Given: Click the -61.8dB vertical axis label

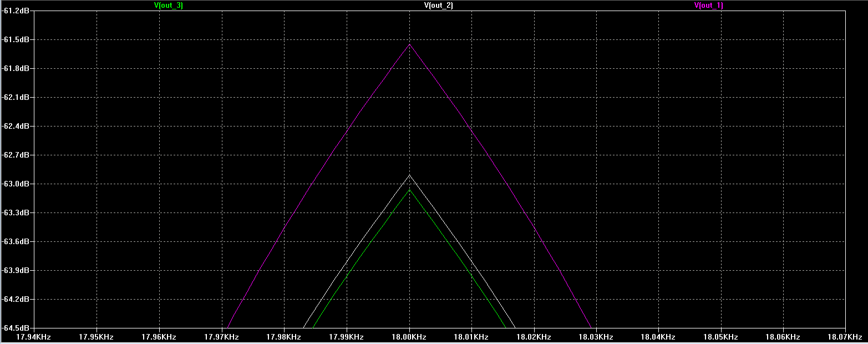Looking at the screenshot, I should pos(15,69).
